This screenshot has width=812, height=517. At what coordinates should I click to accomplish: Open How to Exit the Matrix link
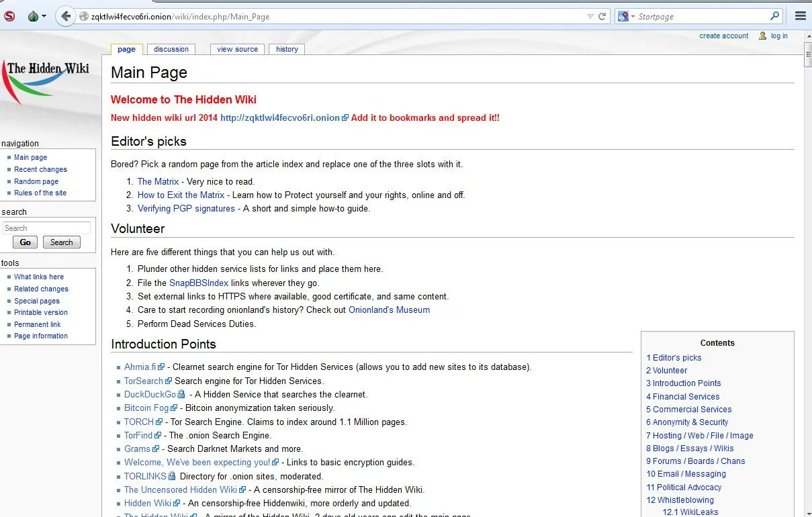coord(181,195)
